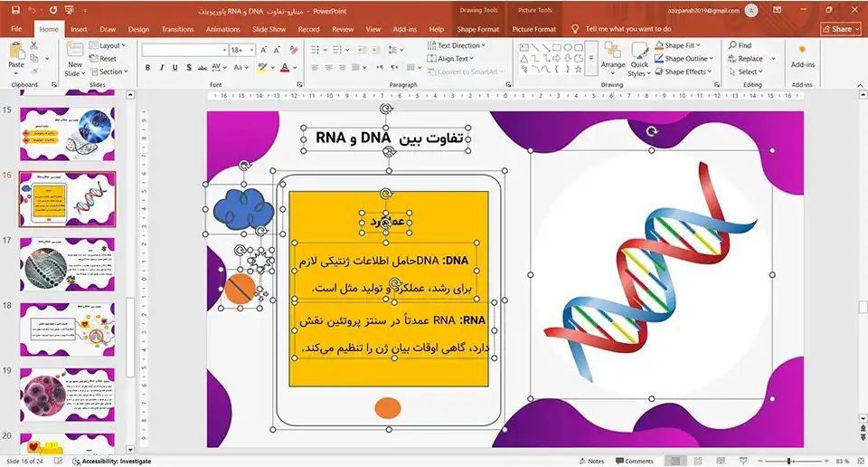
Task: Open Comments pane from status bar
Action: [x=635, y=461]
